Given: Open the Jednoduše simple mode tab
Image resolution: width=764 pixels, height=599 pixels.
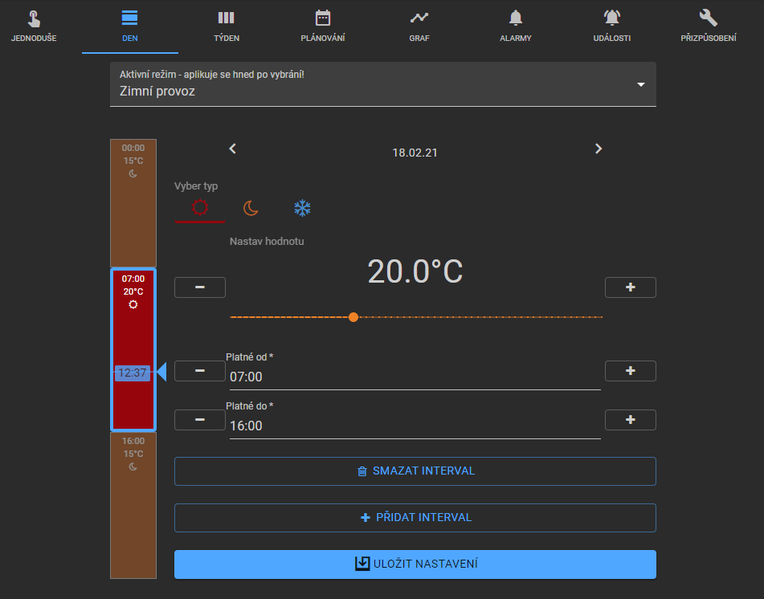Looking at the screenshot, I should click(x=34, y=27).
